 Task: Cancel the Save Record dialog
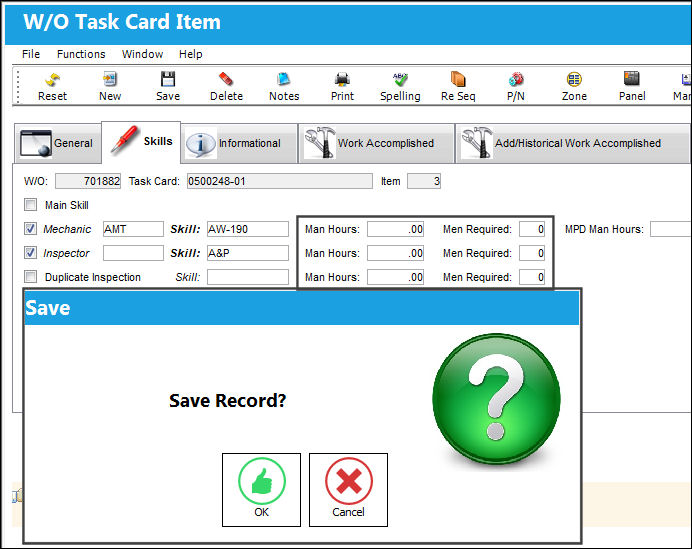click(348, 490)
